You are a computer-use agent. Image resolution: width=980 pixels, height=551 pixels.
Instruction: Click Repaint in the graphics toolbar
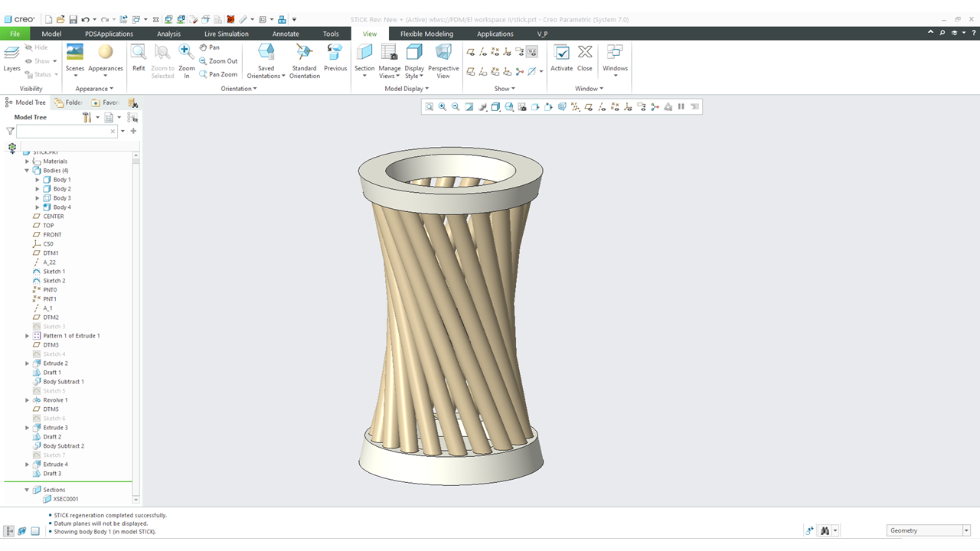click(469, 107)
